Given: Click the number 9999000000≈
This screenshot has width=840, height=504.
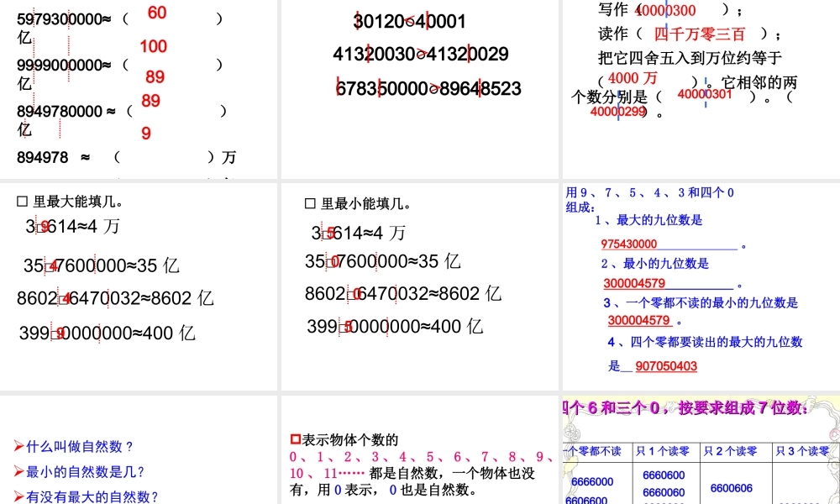Looking at the screenshot, I should click(64, 66).
